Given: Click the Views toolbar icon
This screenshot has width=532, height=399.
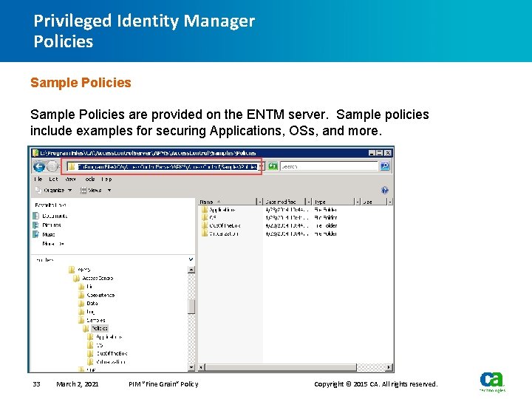Looking at the screenshot, I should point(83,191).
